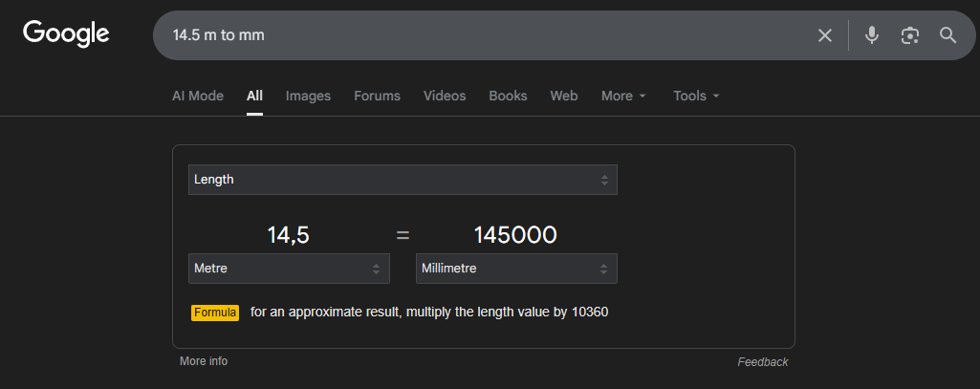This screenshot has width=980, height=389.
Task: Open Google Lens image search
Action: (x=909, y=35)
